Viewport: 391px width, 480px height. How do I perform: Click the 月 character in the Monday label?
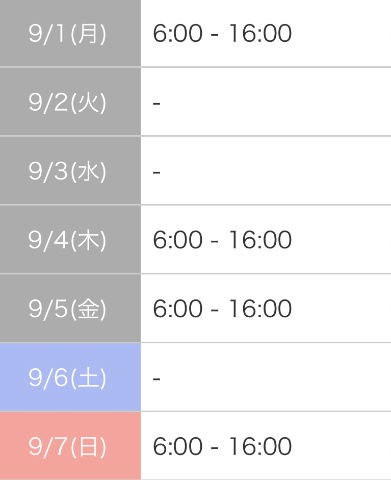point(88,33)
